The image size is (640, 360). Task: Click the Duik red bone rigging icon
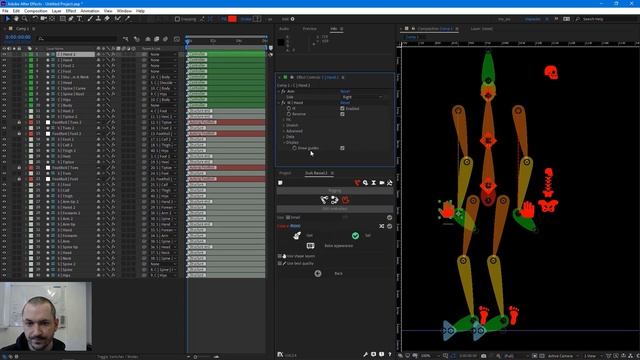coord(357,183)
